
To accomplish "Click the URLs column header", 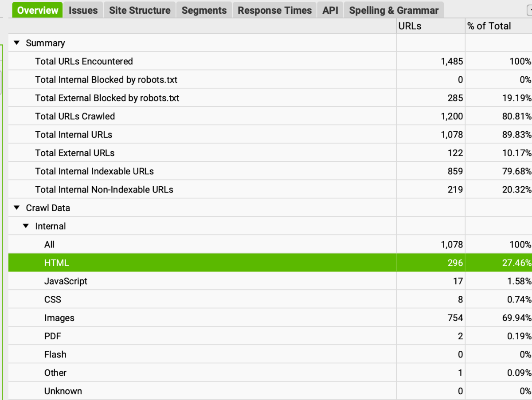I will pos(410,26).
